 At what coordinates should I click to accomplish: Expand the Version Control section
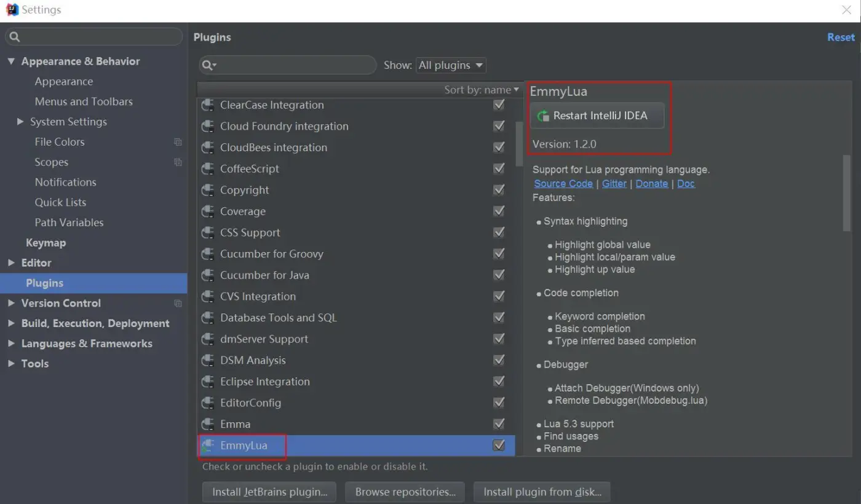(x=11, y=303)
